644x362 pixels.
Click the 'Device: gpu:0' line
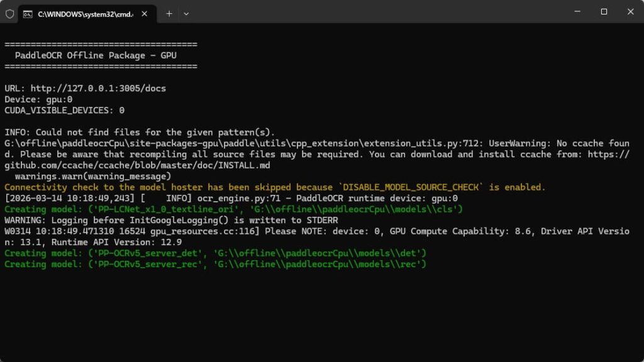(38, 99)
